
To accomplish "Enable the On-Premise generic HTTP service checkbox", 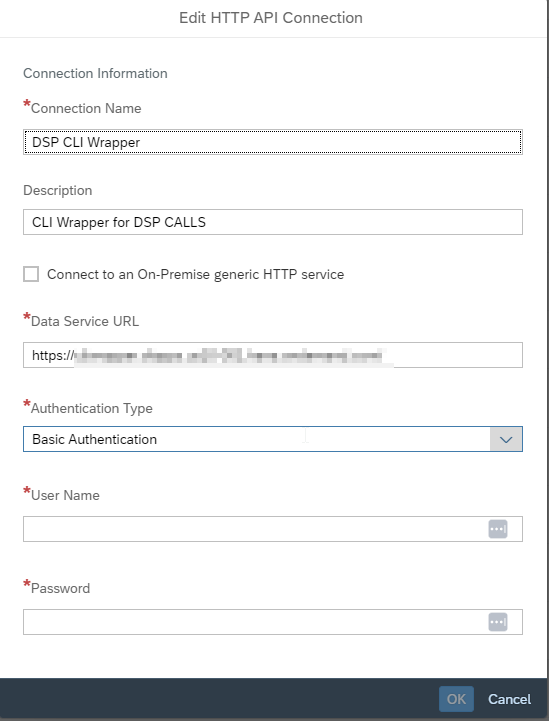I will pyautogui.click(x=31, y=274).
